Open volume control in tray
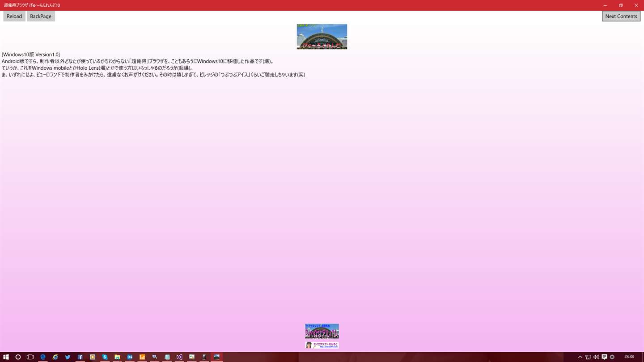 pyautogui.click(x=596, y=357)
